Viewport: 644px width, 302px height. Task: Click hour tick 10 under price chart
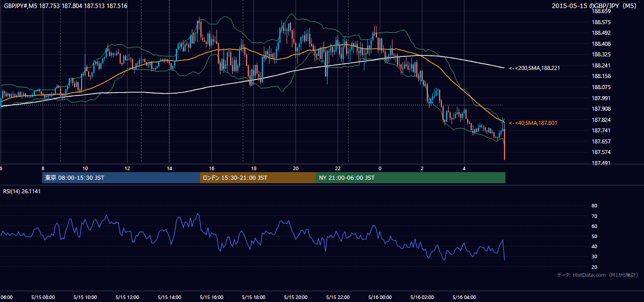(85, 169)
